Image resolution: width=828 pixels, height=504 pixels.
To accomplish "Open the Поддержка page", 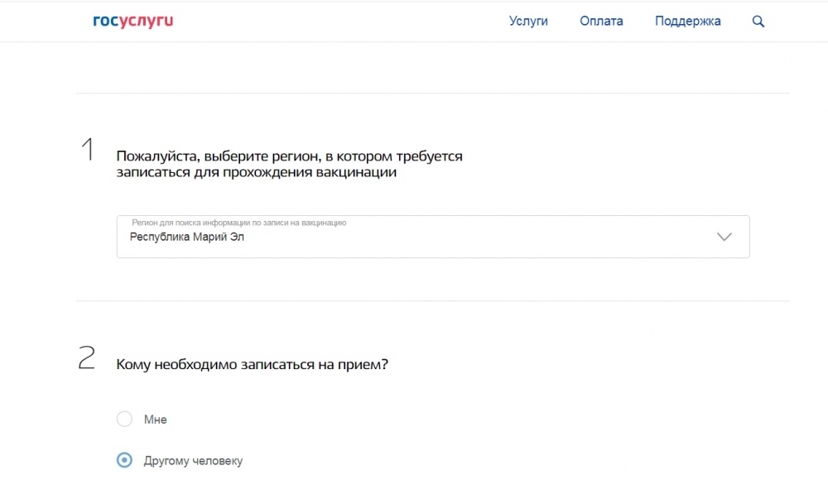I will [x=687, y=22].
